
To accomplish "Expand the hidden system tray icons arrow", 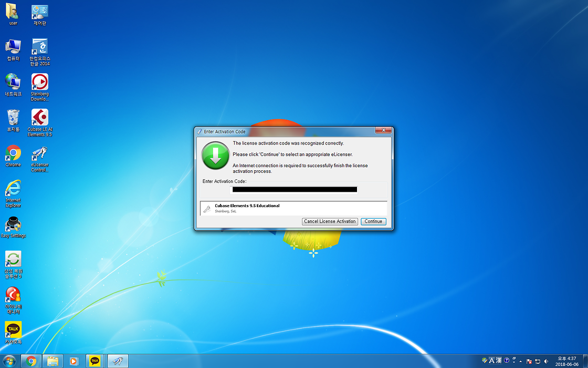I will (520, 361).
